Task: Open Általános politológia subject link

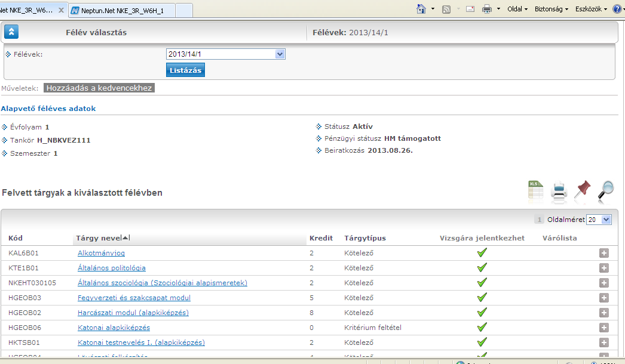Action: click(112, 268)
